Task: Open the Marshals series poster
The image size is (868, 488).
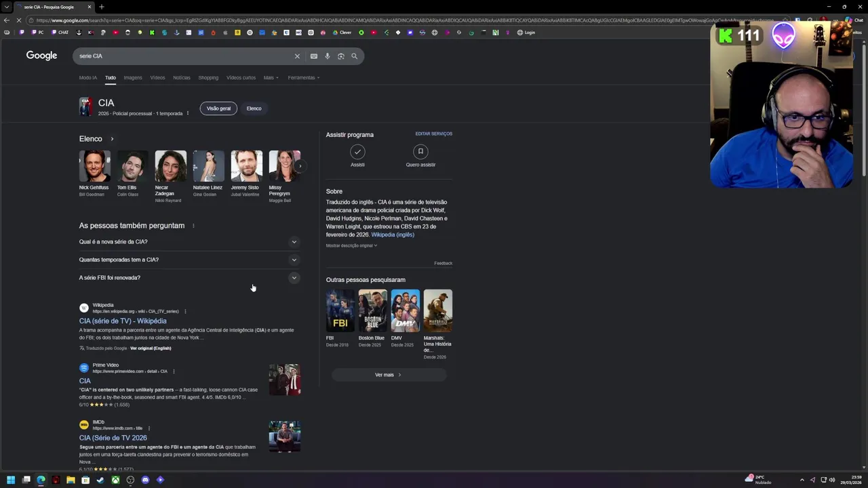Action: click(x=438, y=310)
